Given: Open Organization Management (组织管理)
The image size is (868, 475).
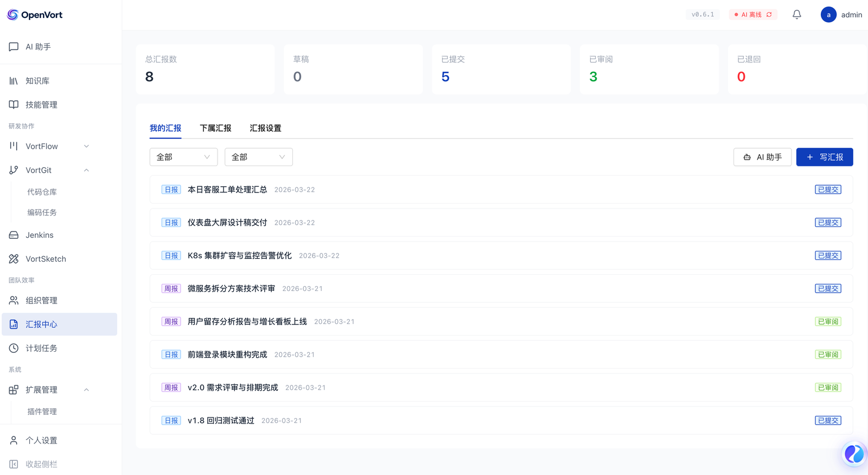Looking at the screenshot, I should coord(41,300).
